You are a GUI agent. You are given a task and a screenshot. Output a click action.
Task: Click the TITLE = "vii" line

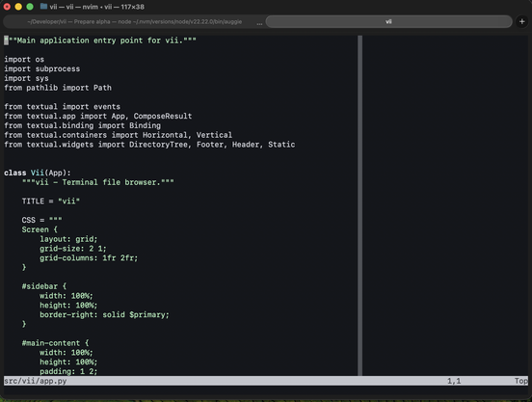(x=51, y=201)
